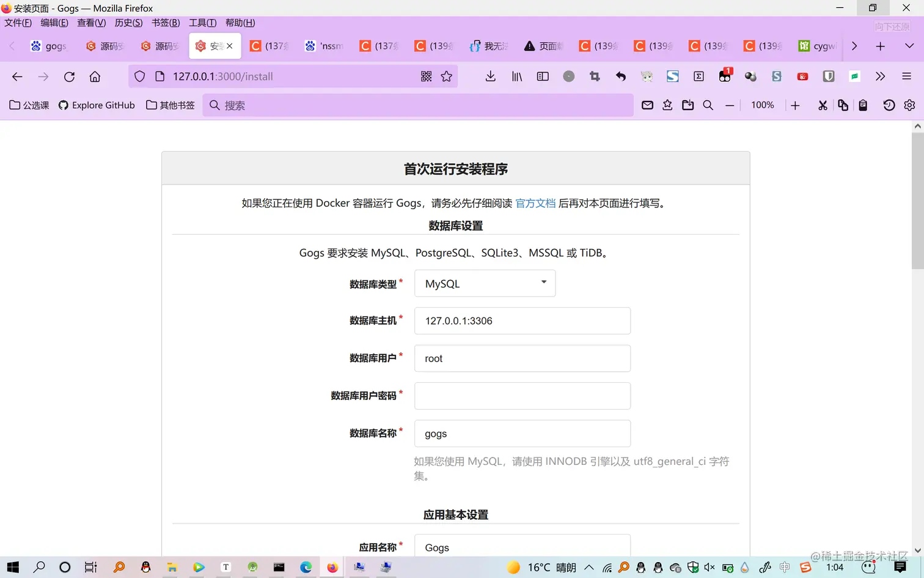This screenshot has height=578, width=924.
Task: Open the 其他书签 folder
Action: click(170, 105)
